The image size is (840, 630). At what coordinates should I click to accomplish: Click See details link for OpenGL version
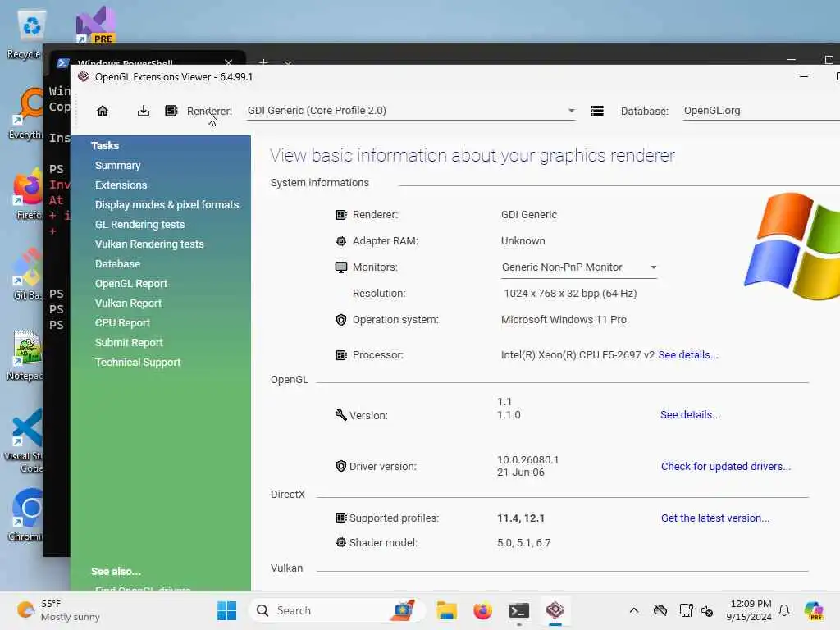pyautogui.click(x=690, y=414)
